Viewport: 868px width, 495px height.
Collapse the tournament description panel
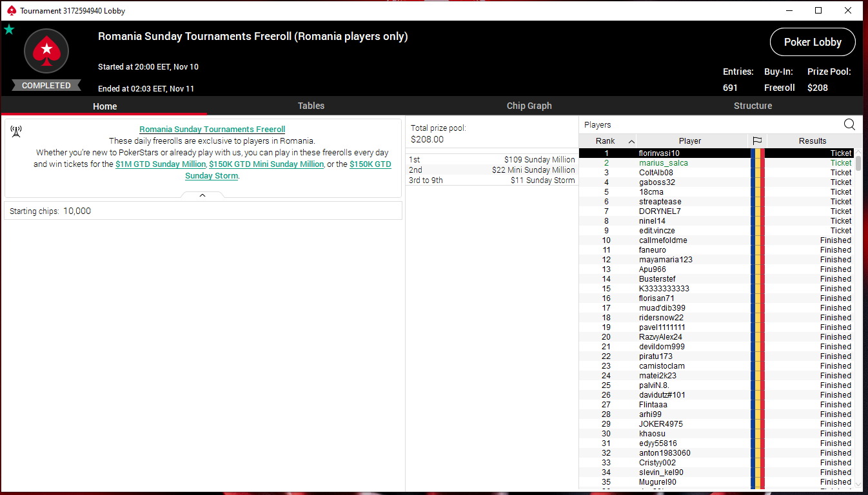[202, 195]
